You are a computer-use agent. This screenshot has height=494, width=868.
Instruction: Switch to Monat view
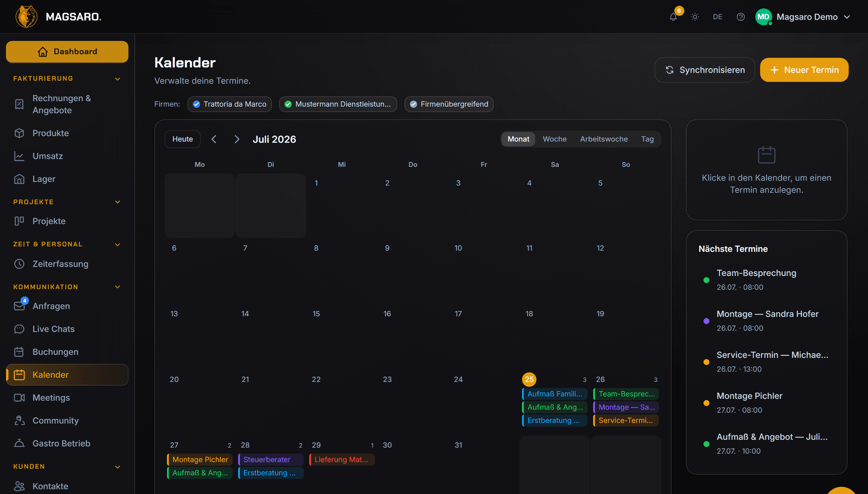[x=518, y=139]
